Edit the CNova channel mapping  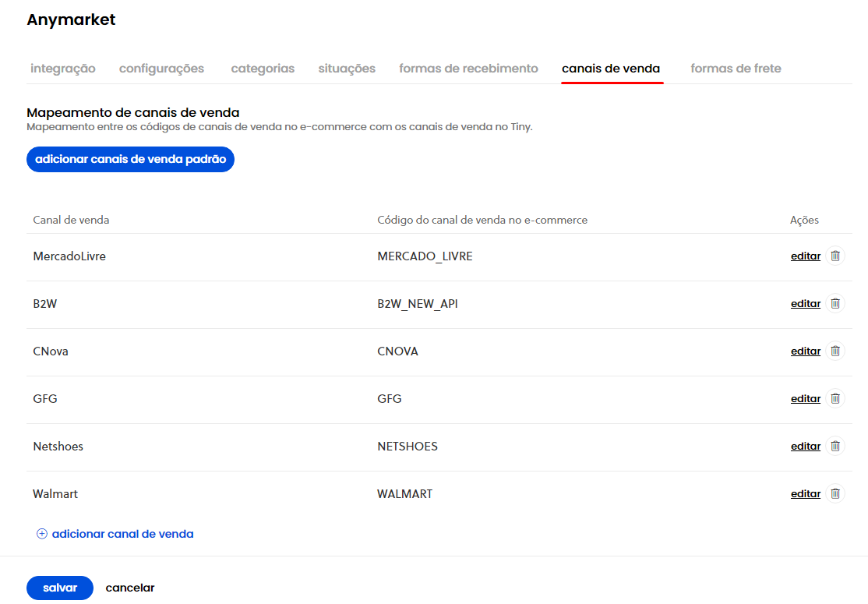click(806, 351)
